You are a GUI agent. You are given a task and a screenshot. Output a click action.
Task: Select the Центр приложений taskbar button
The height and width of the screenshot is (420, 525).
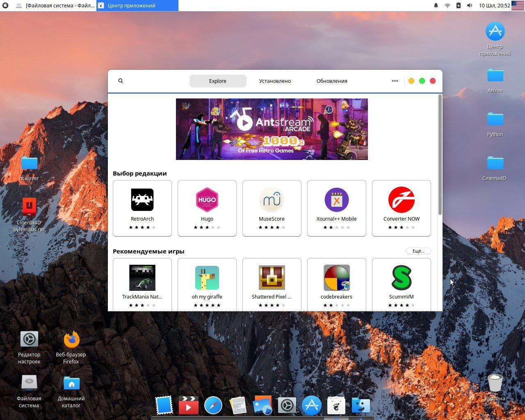[137, 5]
